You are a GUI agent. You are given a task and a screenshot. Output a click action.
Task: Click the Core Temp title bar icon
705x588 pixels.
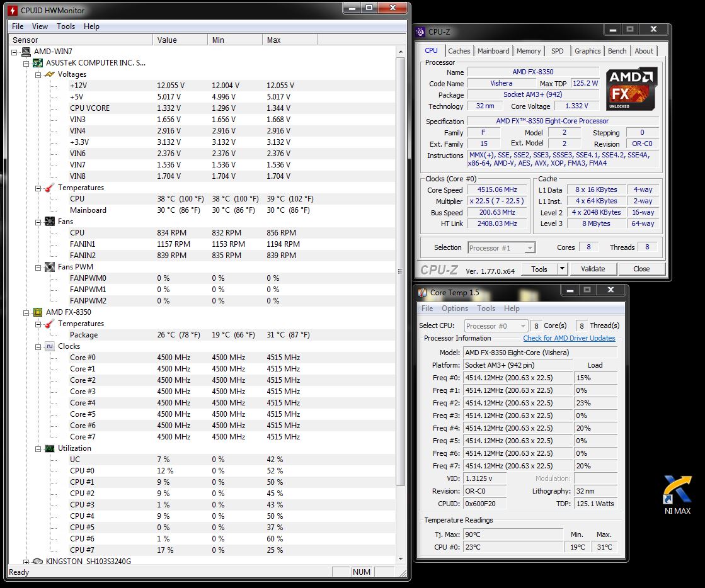[x=422, y=293]
